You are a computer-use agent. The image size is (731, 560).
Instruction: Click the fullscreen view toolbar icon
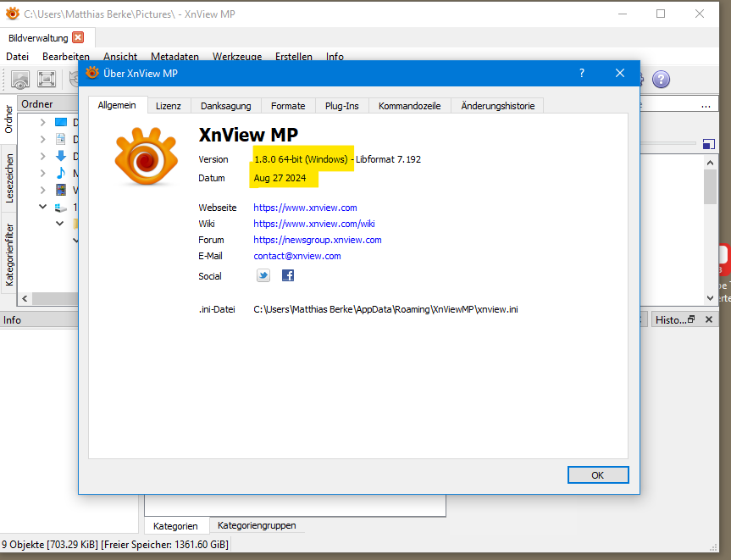pos(46,80)
